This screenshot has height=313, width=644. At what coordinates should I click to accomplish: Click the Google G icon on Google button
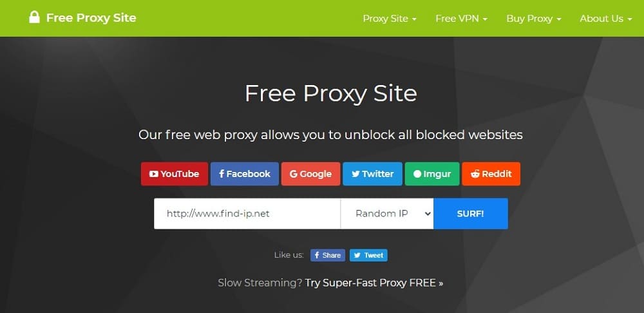pos(293,174)
